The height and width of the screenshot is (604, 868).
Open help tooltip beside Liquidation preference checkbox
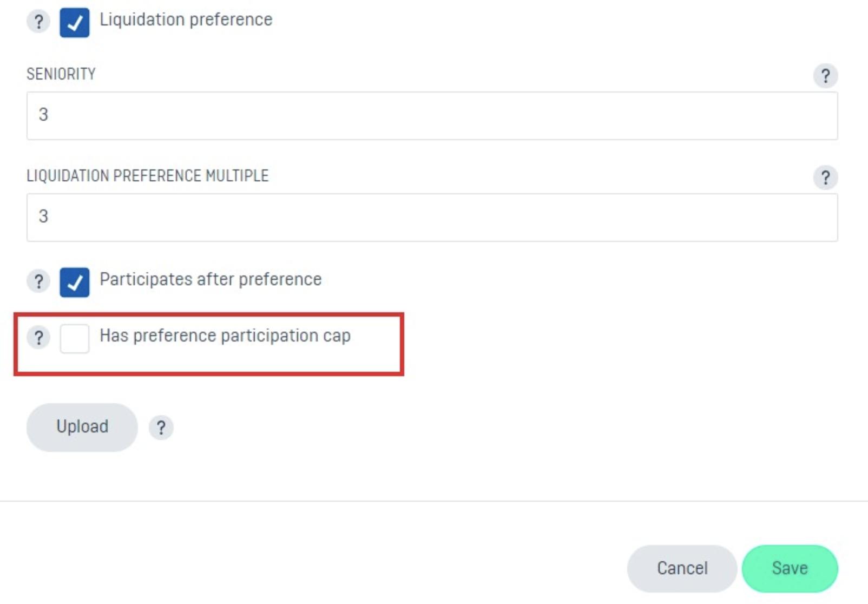pyautogui.click(x=38, y=22)
